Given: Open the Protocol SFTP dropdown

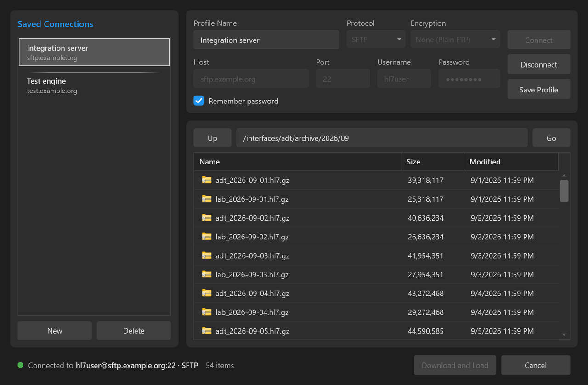Looking at the screenshot, I should [376, 40].
